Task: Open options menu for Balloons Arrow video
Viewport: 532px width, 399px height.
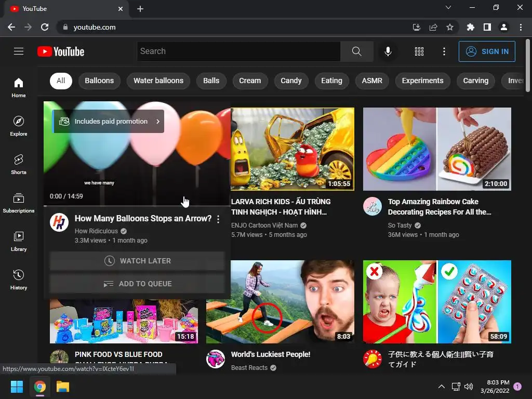Action: (218, 219)
